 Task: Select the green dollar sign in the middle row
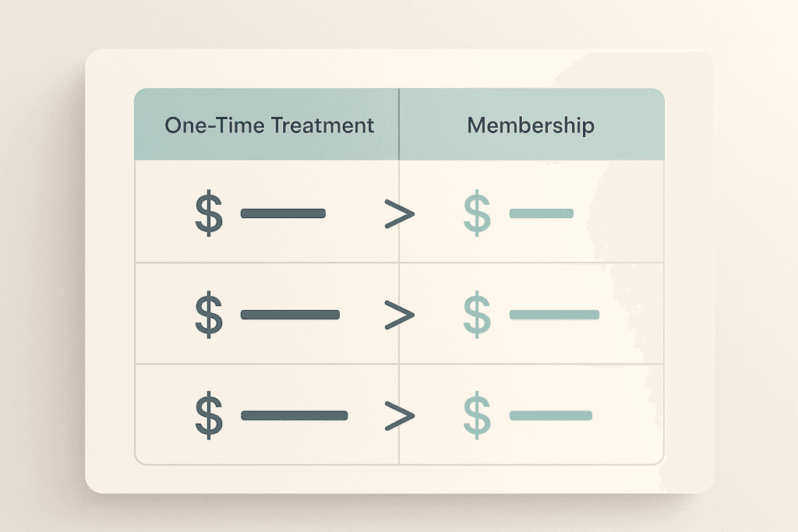click(x=477, y=315)
